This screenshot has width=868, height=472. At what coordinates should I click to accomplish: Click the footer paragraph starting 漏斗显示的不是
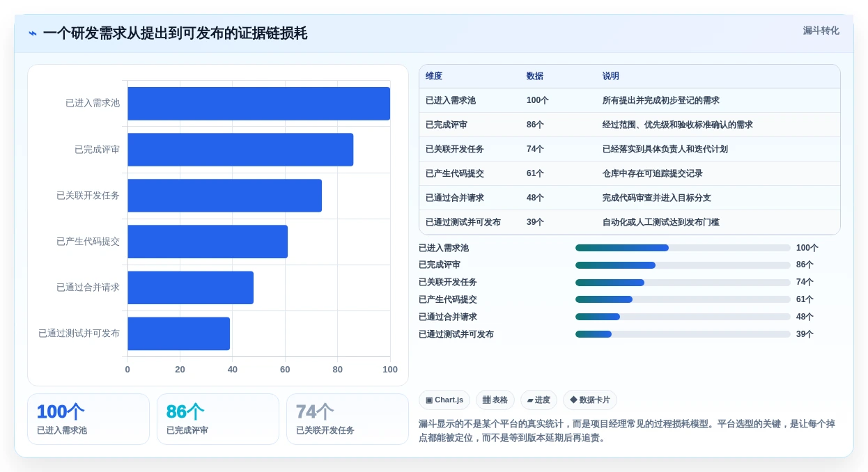point(627,431)
